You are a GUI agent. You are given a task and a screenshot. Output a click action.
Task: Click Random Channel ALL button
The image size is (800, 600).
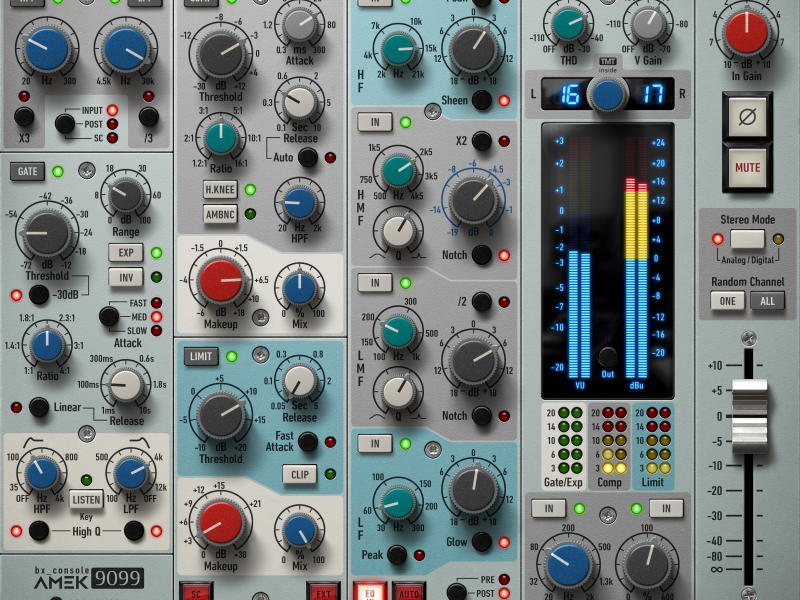(x=767, y=301)
